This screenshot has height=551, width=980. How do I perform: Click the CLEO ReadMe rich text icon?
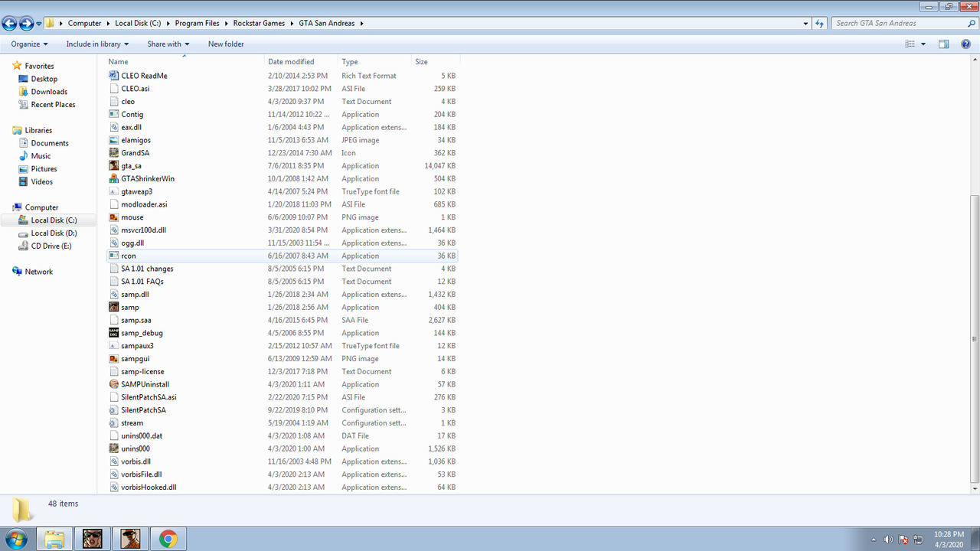114,76
